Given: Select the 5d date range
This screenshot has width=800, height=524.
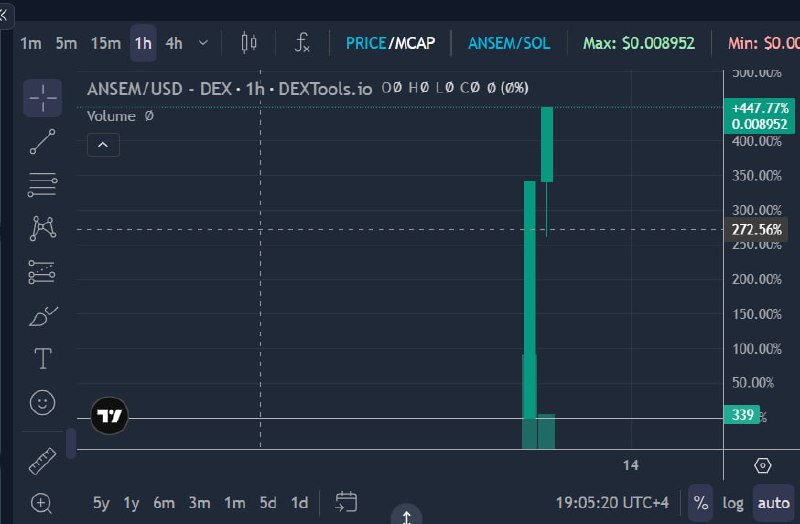Looking at the screenshot, I should (x=268, y=503).
